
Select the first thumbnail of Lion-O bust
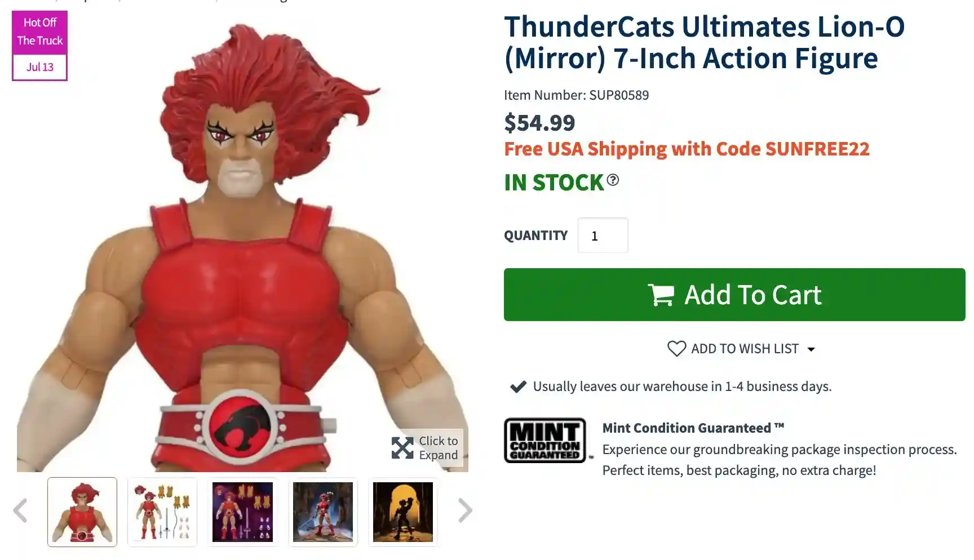[82, 512]
